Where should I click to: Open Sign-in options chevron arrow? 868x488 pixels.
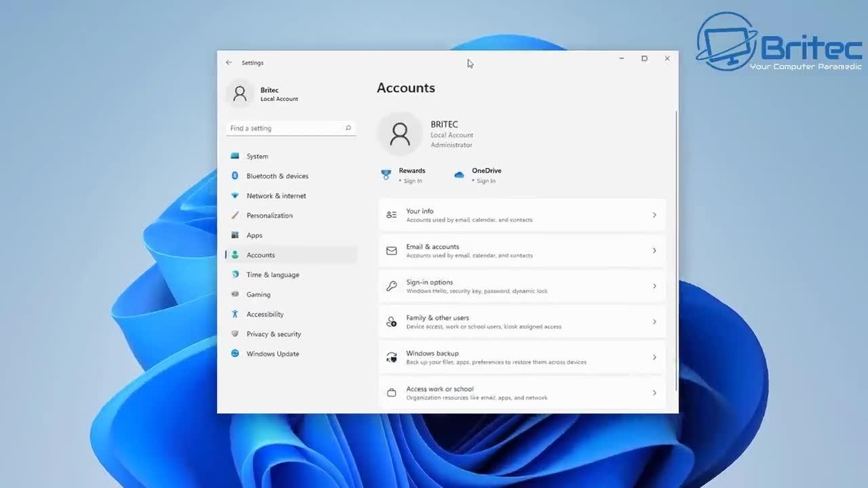click(654, 286)
